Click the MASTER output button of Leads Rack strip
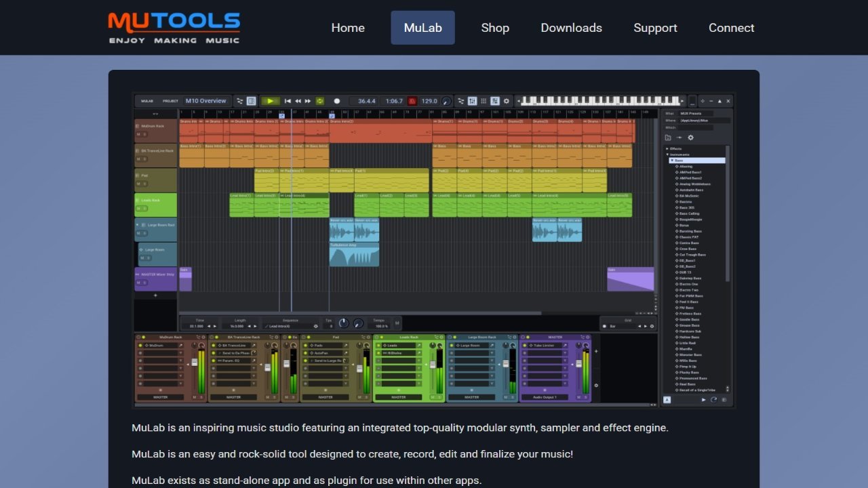 pos(399,397)
